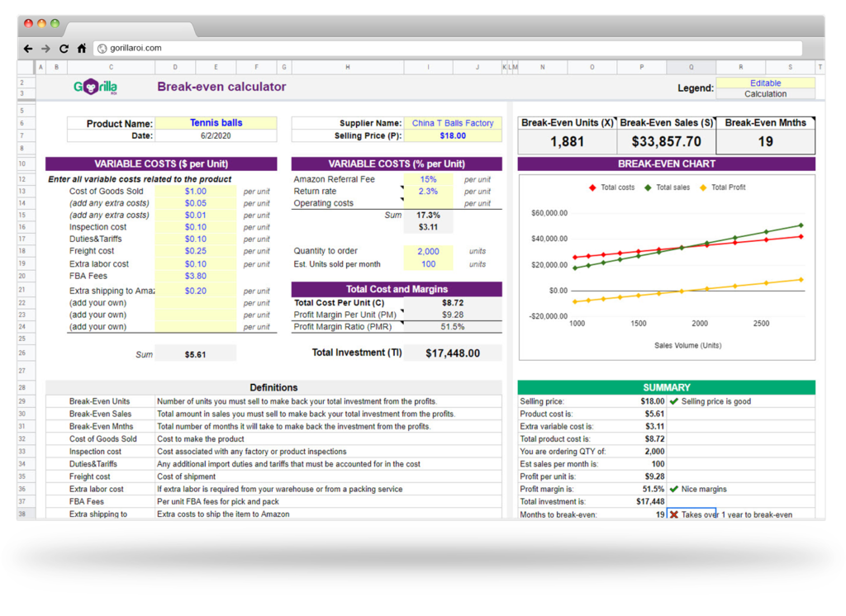The image size is (846, 616).
Task: Click the site info icon beside gorillaroi.com
Action: (102, 49)
